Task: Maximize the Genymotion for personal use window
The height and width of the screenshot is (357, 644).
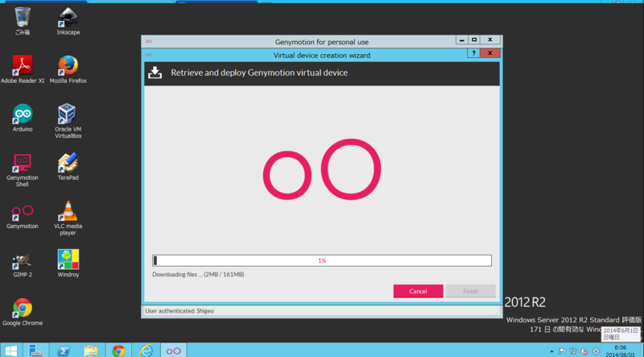Action: 474,40
